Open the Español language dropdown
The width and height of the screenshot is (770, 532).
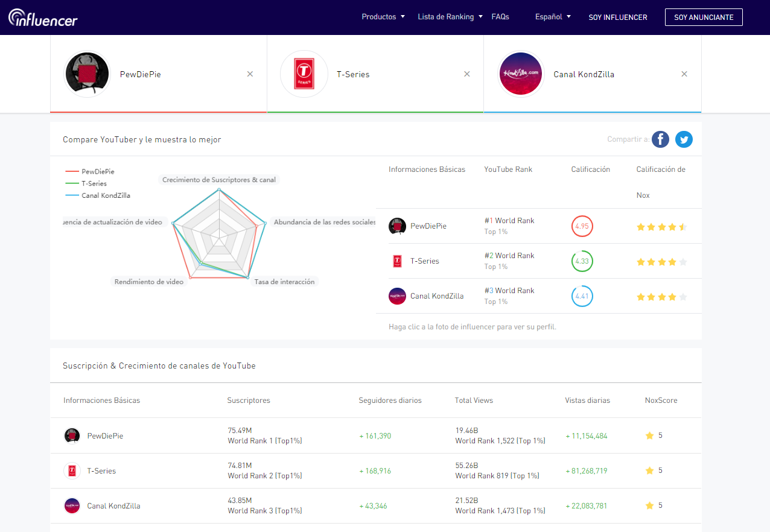(x=553, y=17)
